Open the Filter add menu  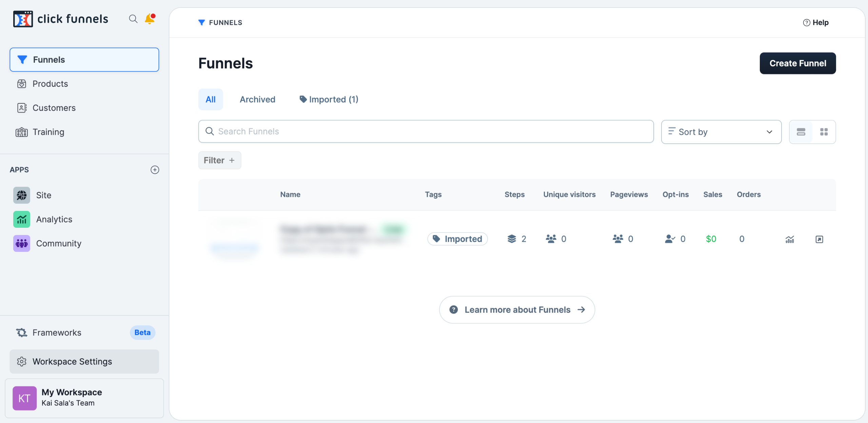point(219,160)
